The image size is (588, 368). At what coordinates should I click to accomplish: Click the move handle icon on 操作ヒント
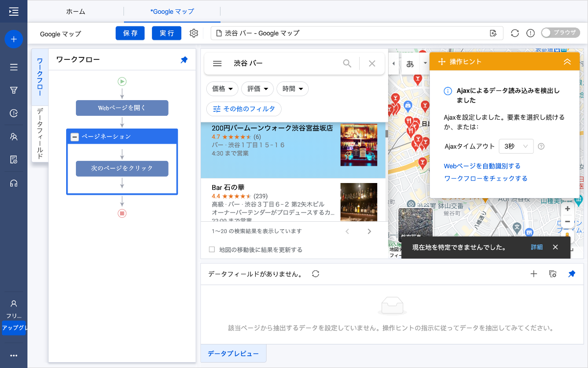[x=441, y=62]
